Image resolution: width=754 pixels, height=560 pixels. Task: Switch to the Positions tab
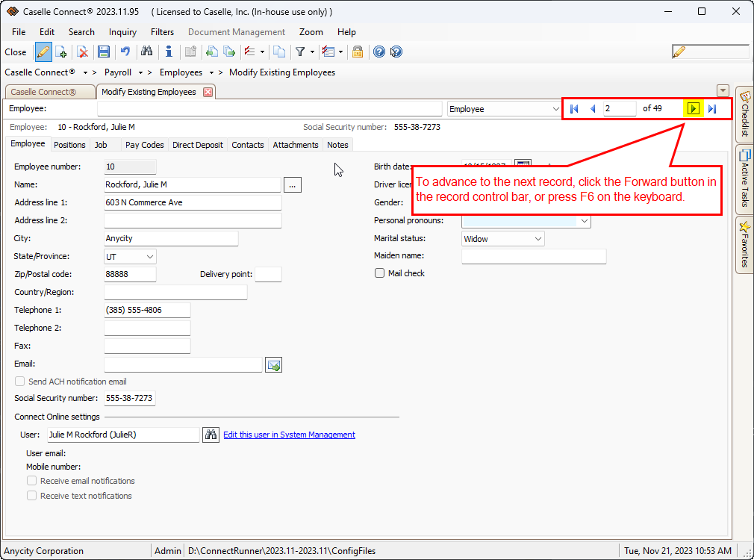(69, 145)
